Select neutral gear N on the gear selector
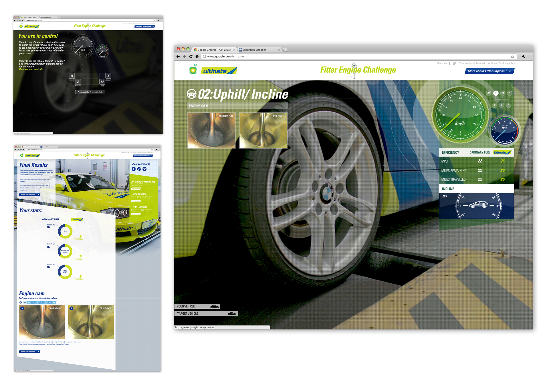 [x=489, y=93]
